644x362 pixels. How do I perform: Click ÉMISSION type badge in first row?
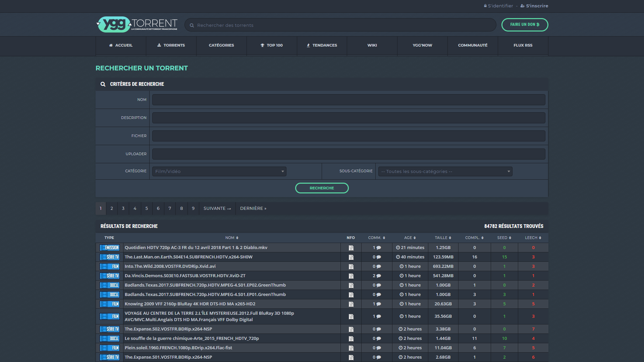(109, 248)
